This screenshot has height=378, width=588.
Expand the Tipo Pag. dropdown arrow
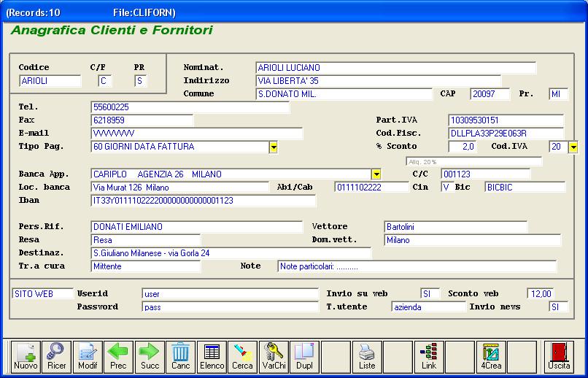274,147
